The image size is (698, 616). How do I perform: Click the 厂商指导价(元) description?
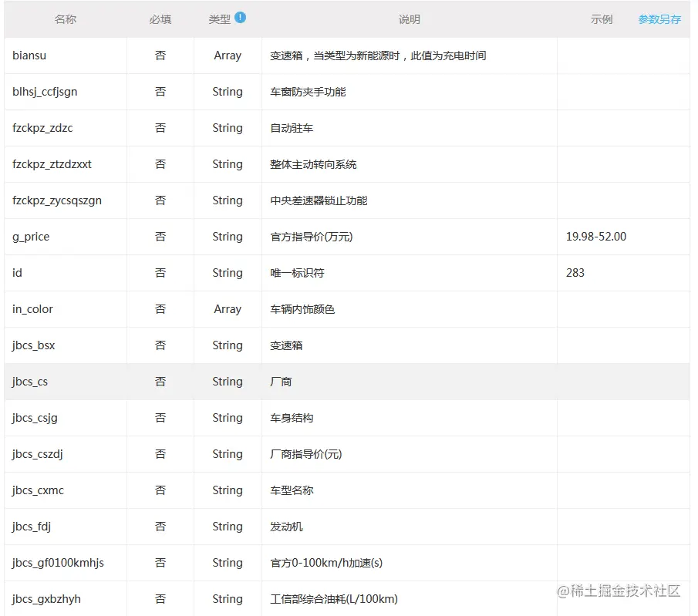click(306, 454)
